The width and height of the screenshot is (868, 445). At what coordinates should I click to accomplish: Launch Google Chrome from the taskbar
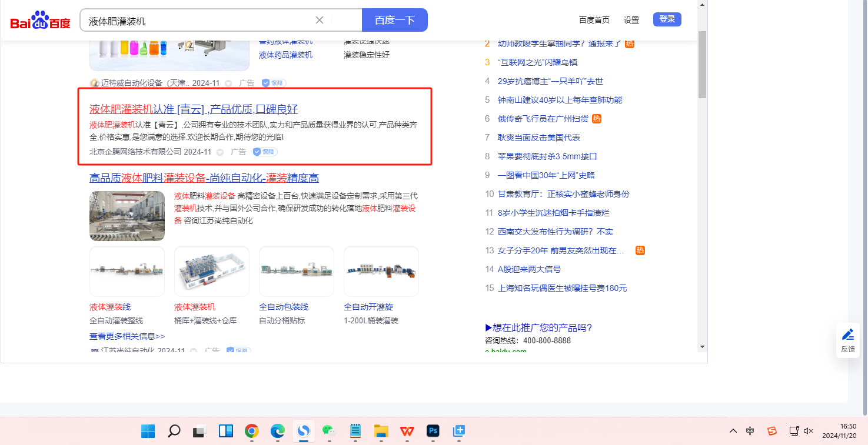252,431
